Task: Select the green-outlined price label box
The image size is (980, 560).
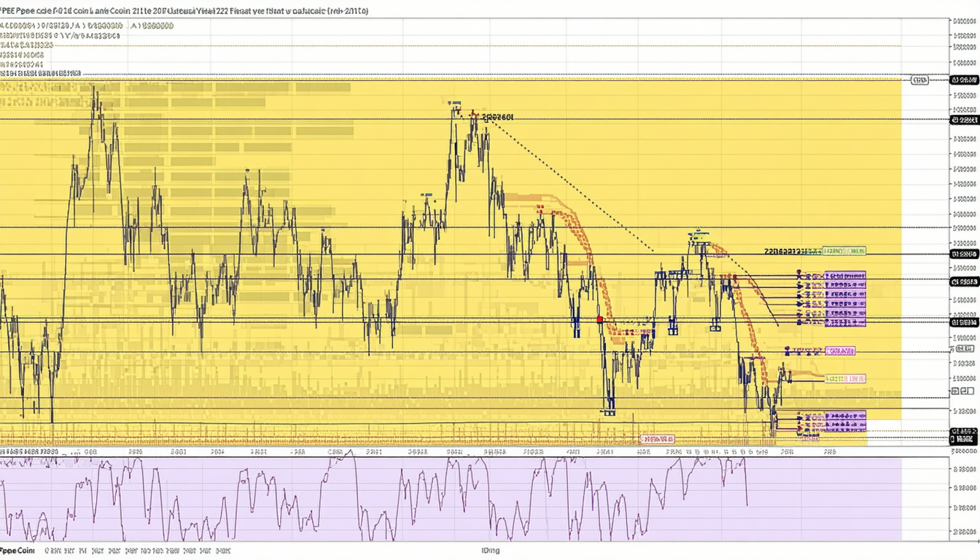Action: pos(844,251)
